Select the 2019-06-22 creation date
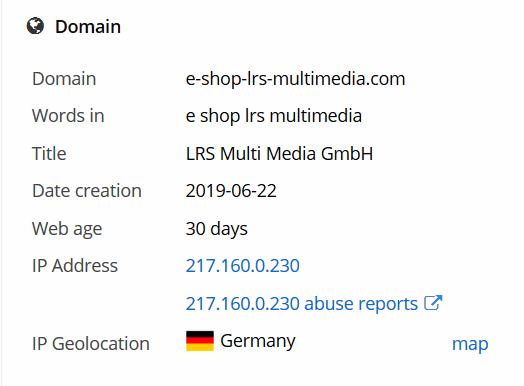Image resolution: width=524 pixels, height=386 pixels. tap(231, 191)
